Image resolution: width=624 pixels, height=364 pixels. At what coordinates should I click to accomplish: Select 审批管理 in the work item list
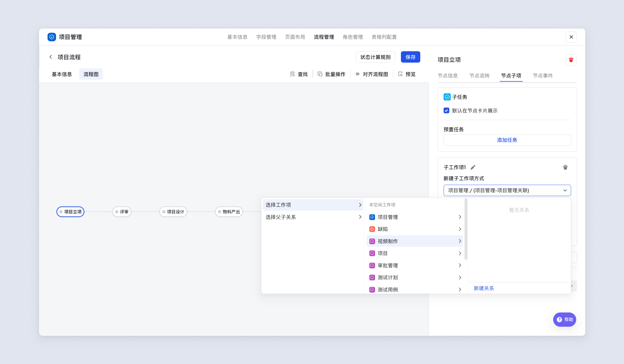tap(415, 265)
